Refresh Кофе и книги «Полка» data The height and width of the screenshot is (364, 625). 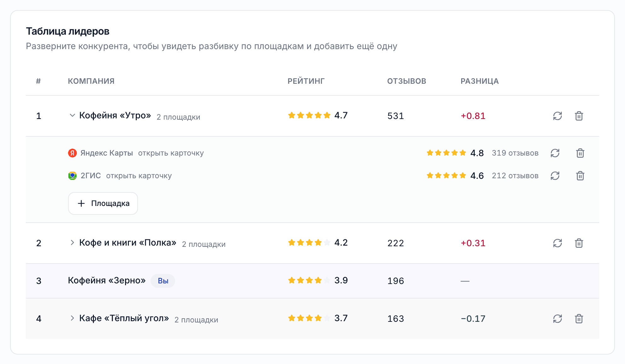(x=558, y=243)
